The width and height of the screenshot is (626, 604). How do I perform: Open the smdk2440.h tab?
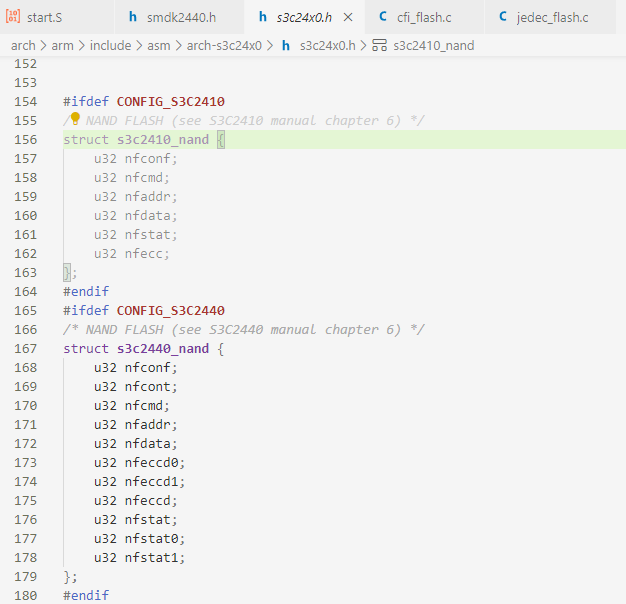[x=179, y=17]
